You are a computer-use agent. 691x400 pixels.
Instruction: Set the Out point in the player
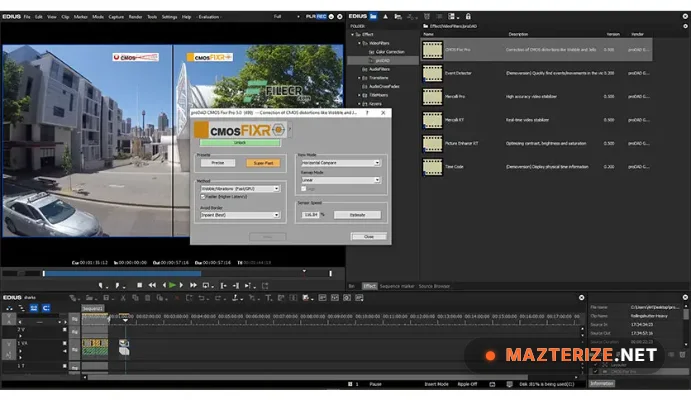(x=117, y=285)
